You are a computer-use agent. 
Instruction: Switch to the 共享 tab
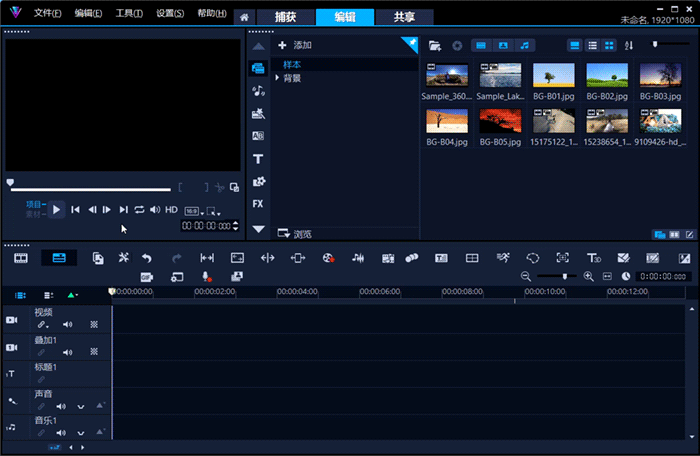click(404, 17)
